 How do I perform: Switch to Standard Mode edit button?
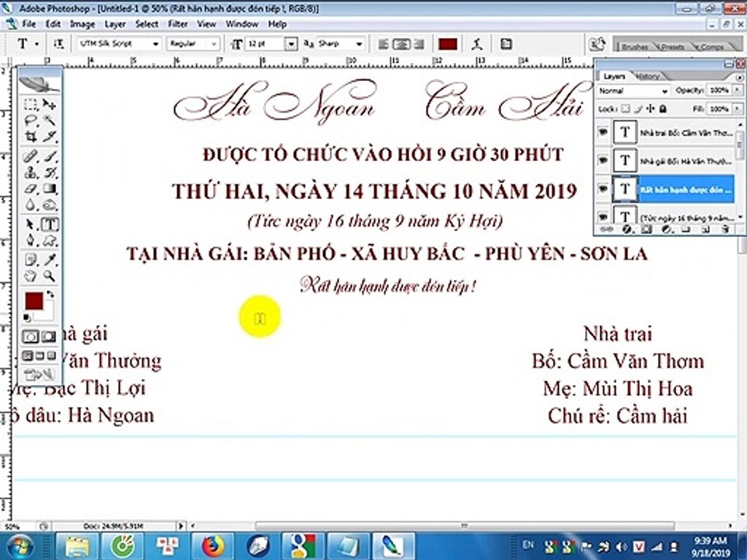coord(30,337)
